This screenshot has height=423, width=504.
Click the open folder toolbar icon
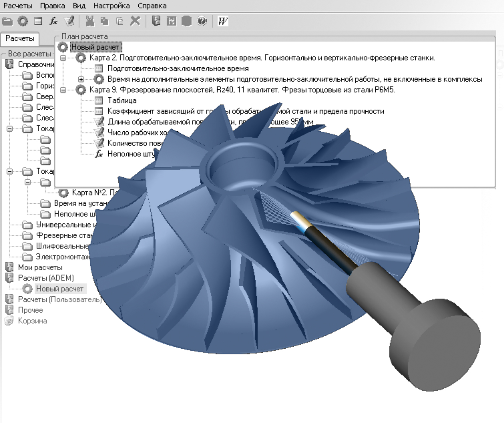pos(7,21)
